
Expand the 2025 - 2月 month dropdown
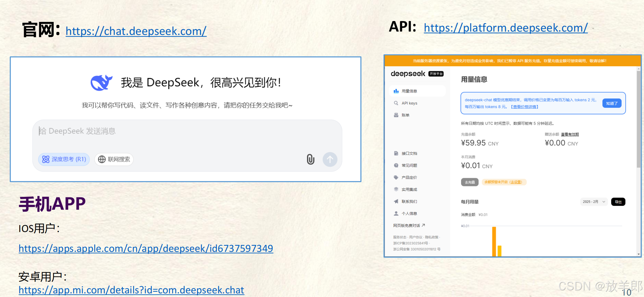coord(594,202)
